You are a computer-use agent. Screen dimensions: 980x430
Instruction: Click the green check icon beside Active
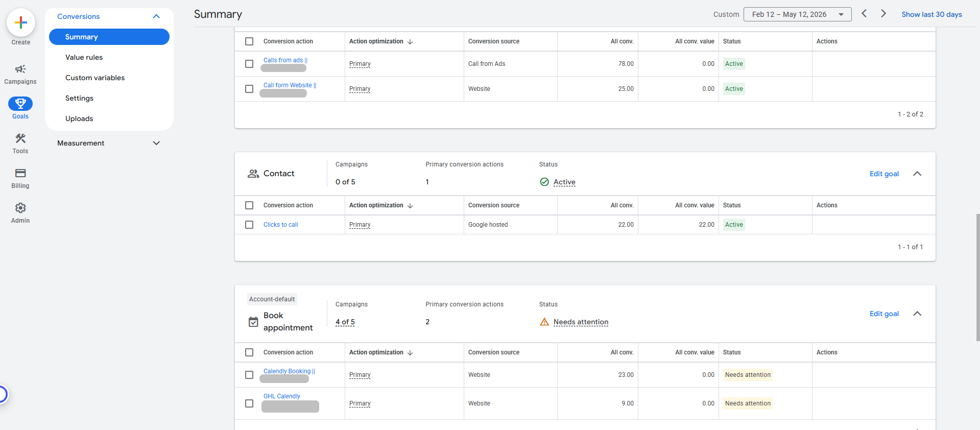544,182
